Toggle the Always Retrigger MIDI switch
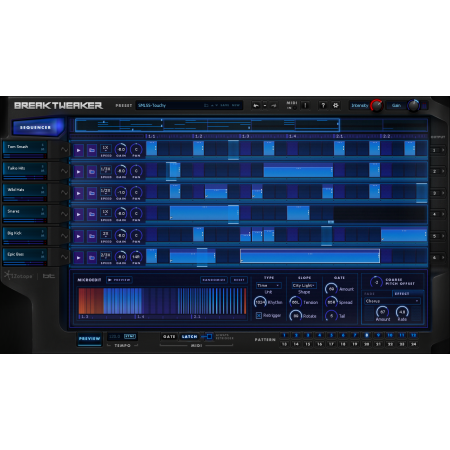The height and width of the screenshot is (450, 450). click(209, 337)
